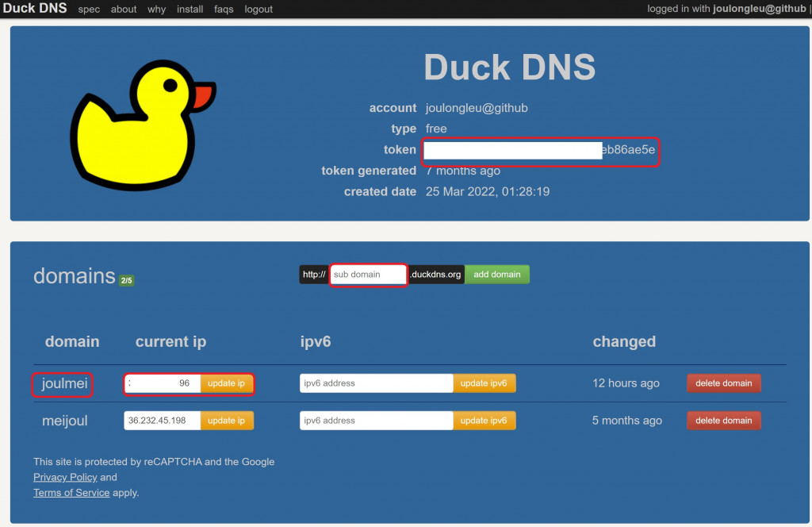Screen dimensions: 812x527
Task: Open the faqs page
Action: click(x=224, y=10)
